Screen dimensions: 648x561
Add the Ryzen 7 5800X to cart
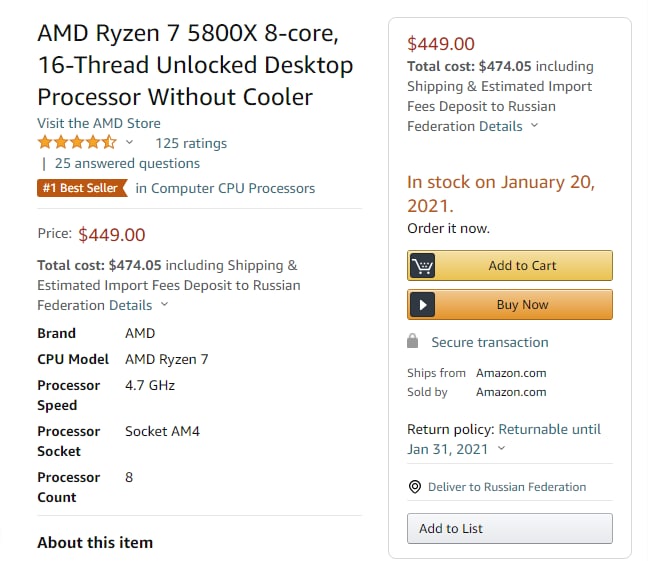[510, 265]
